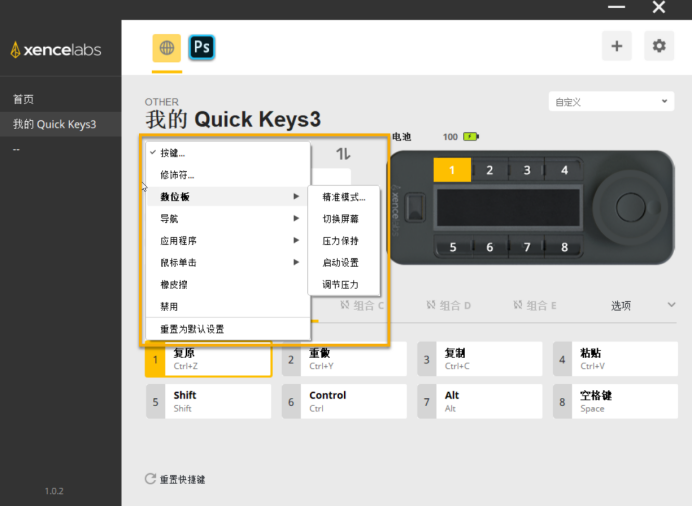Image resolution: width=693 pixels, height=506 pixels.
Task: Select device key 6 on Quick Keys image
Action: (490, 247)
